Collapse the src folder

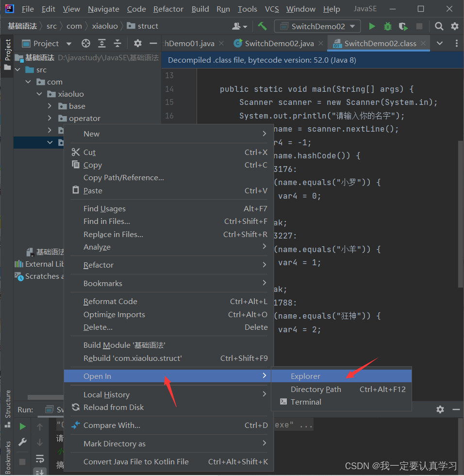coord(18,70)
